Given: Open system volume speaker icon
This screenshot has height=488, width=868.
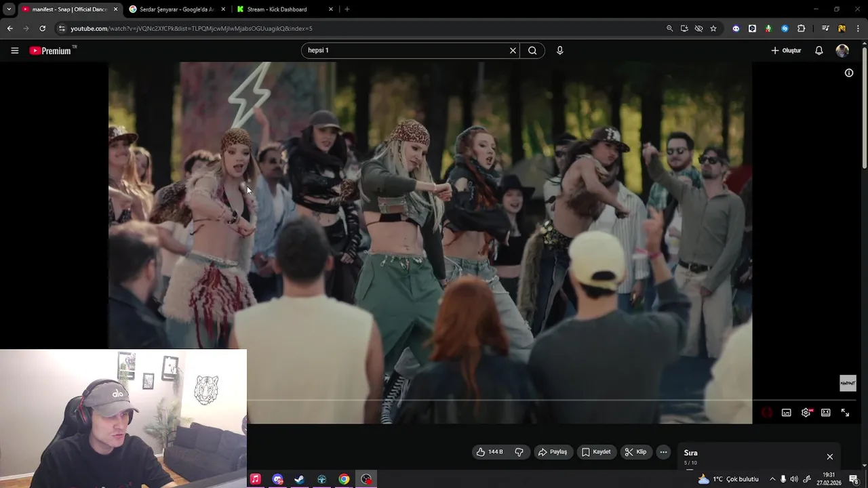Looking at the screenshot, I should tap(794, 479).
